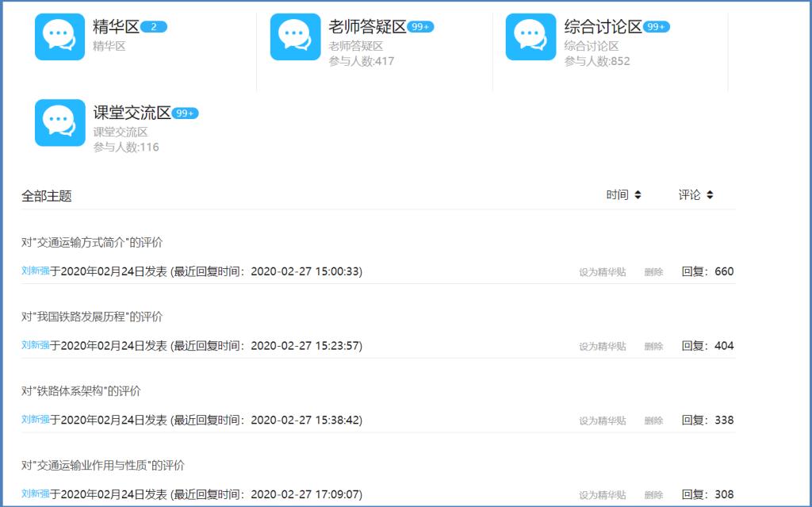Sort topics by 评论 column
The image size is (812, 507).
[x=695, y=195]
